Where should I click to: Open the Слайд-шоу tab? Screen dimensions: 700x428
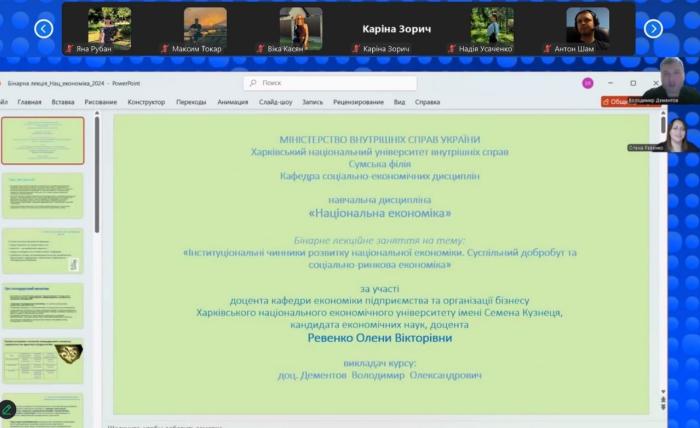click(276, 102)
